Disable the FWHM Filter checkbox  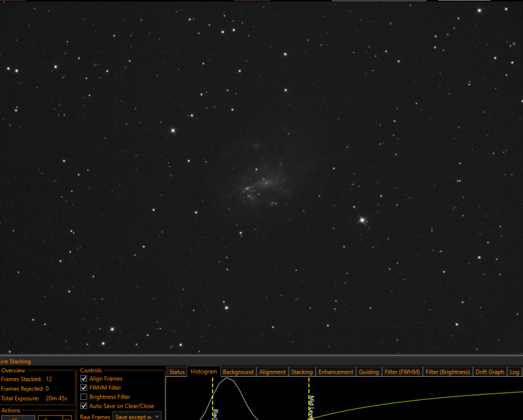click(x=84, y=387)
